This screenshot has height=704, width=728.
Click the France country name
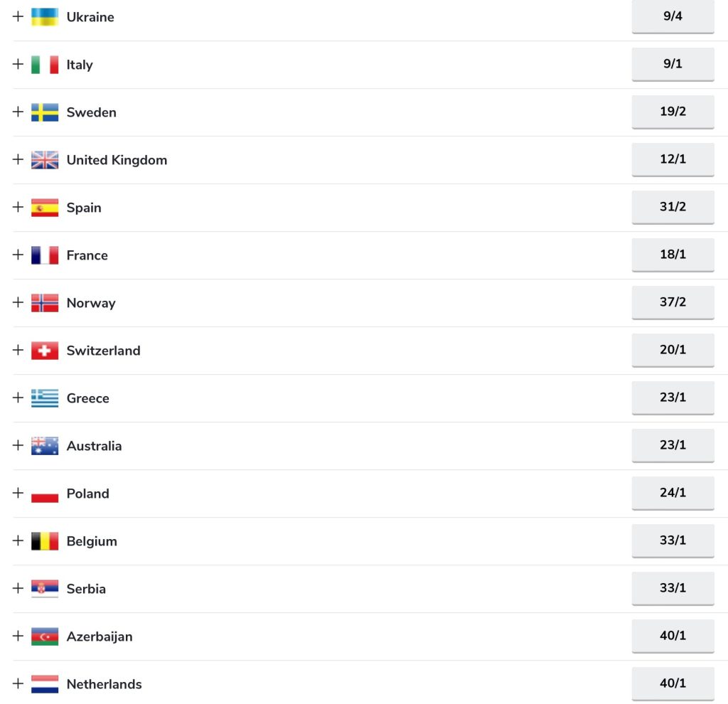(87, 255)
